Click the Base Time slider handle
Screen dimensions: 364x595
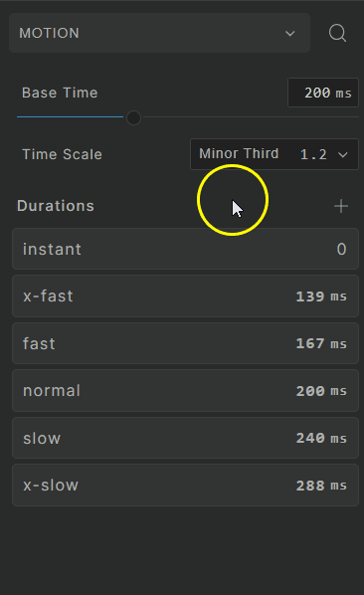pyautogui.click(x=133, y=117)
